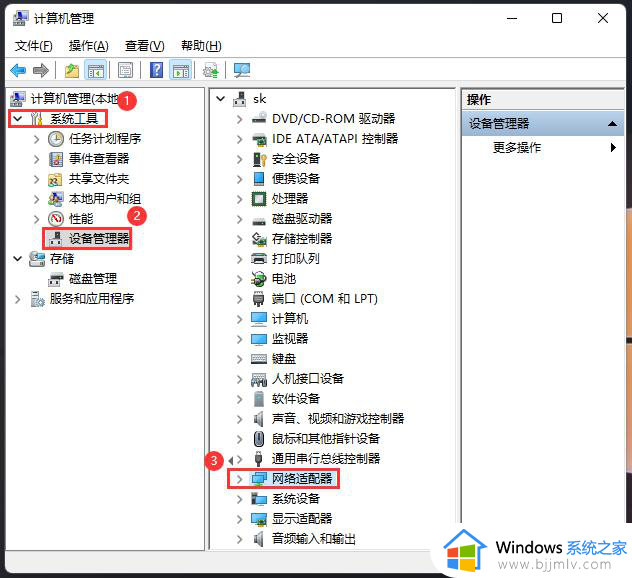
Task: Expand the IDE ATA/ATAPI 控制器 category
Action: coord(239,139)
